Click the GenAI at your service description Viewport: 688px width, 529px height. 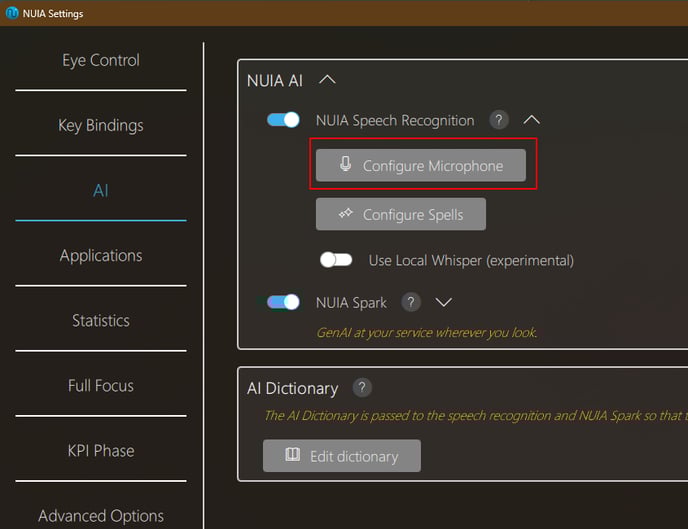426,333
